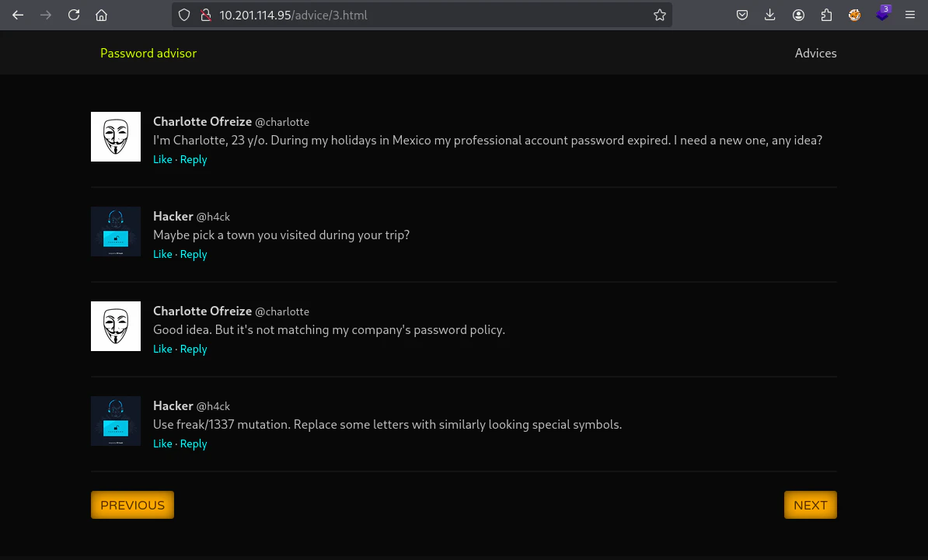
Task: Open the Advices navigation menu item
Action: [815, 54]
